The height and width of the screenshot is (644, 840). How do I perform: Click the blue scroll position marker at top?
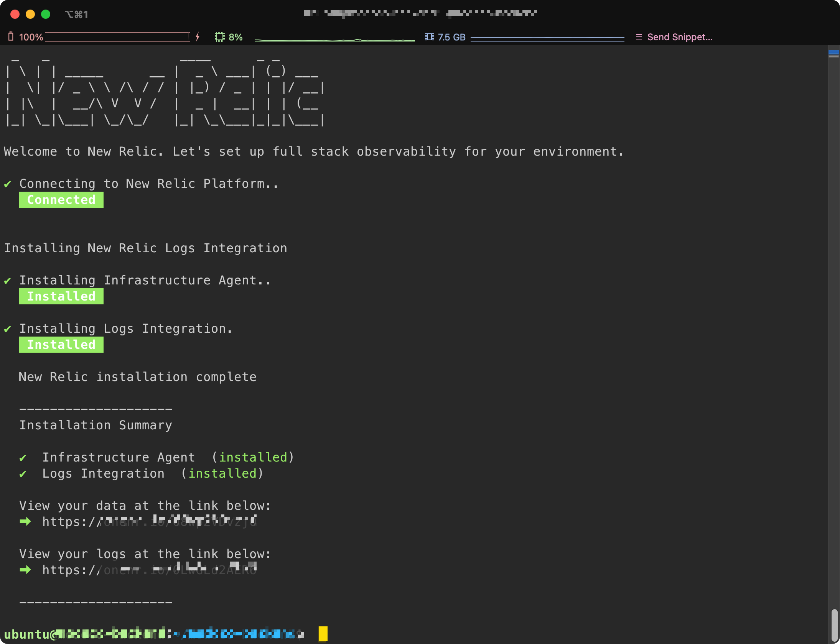[x=834, y=52]
